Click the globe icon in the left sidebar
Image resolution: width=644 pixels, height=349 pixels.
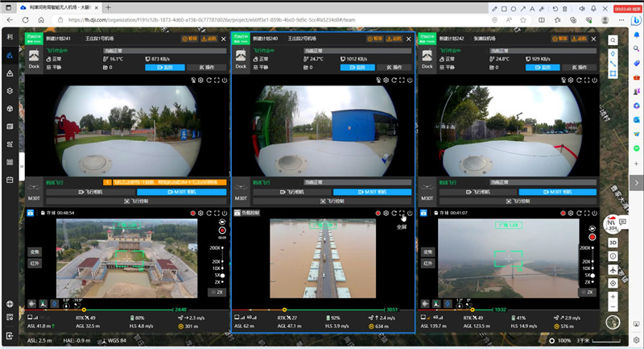click(10, 304)
